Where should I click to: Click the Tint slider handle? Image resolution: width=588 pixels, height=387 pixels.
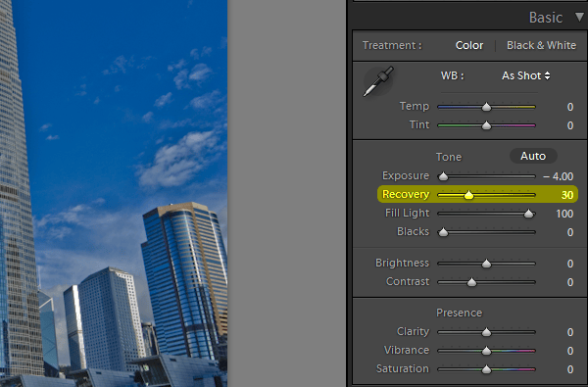click(486, 125)
